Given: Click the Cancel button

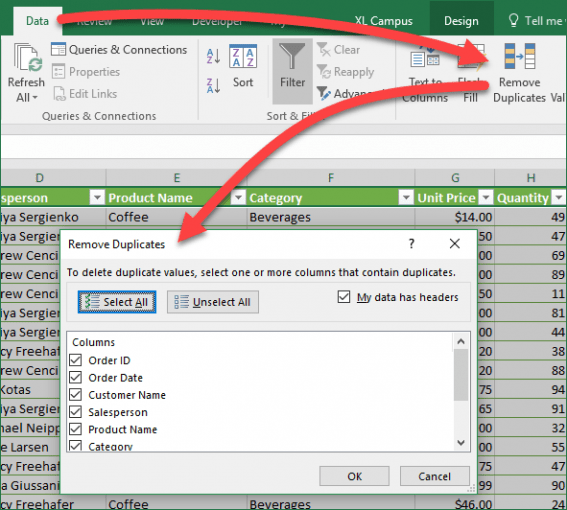Looking at the screenshot, I should tap(435, 476).
